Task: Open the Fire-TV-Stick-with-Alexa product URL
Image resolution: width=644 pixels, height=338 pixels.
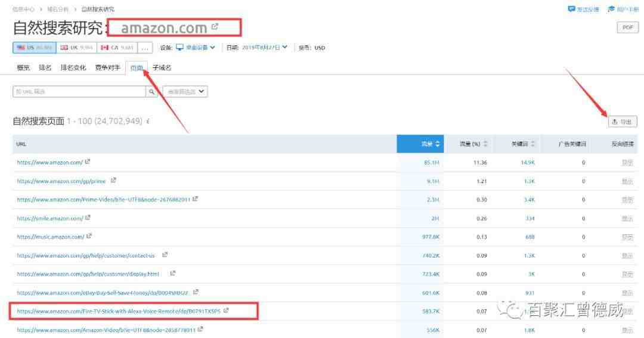Action: (119, 311)
